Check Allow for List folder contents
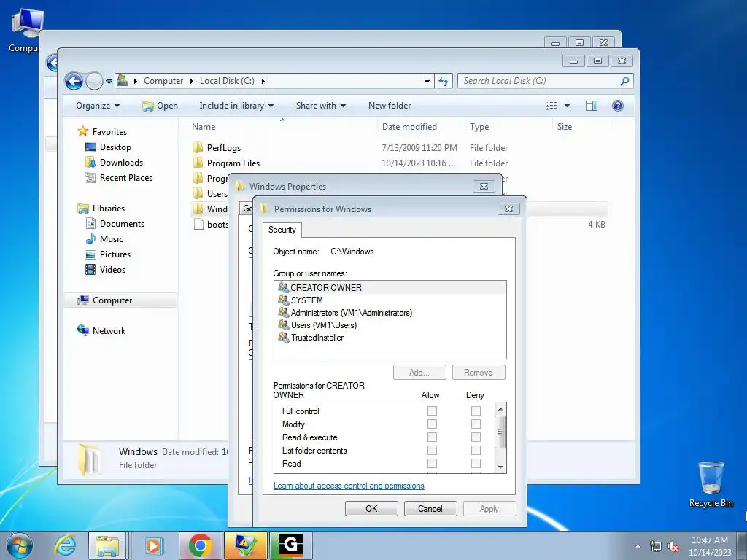The image size is (747, 560). point(432,450)
